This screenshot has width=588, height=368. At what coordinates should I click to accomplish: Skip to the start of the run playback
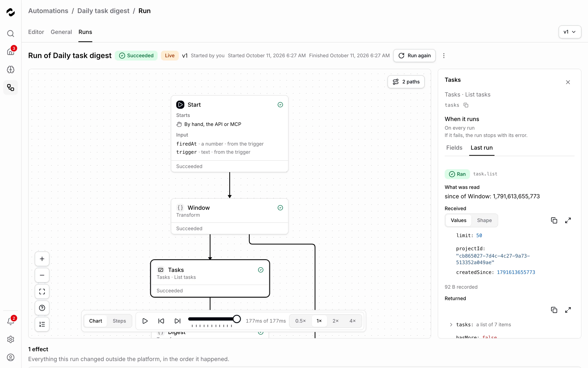[x=161, y=321]
